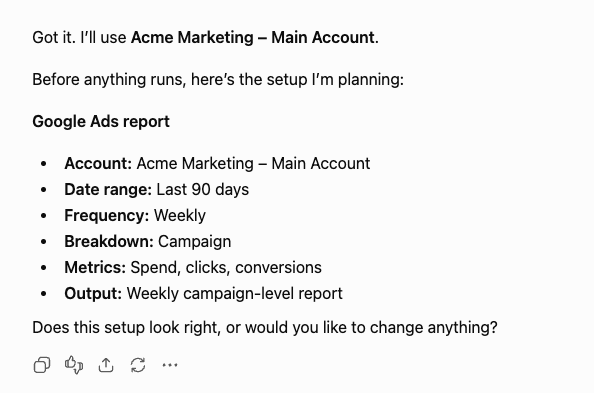Click the 'Metrics:' bullet label
This screenshot has width=594, height=393.
point(95,268)
